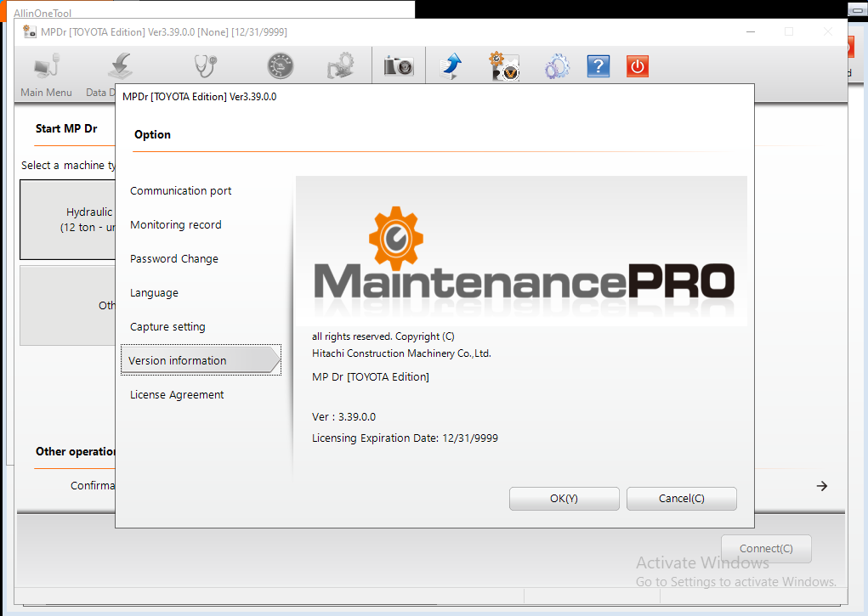Open Monitoring record settings
868x616 pixels.
(x=175, y=224)
